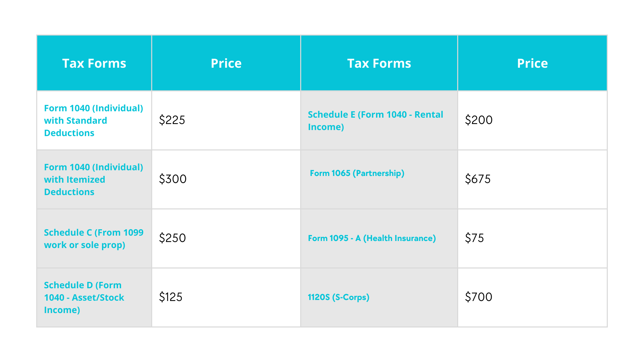Select Form 1095 - A Health Insurance link
The image size is (644, 362).
(x=372, y=238)
